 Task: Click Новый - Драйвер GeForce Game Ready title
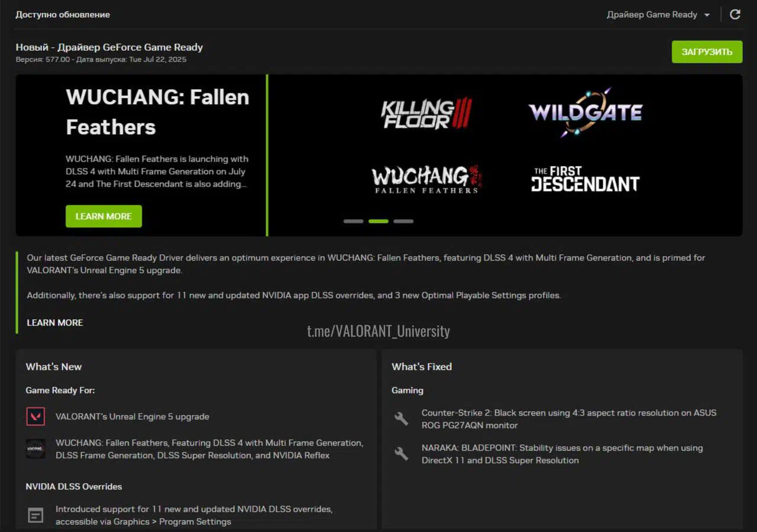click(109, 47)
